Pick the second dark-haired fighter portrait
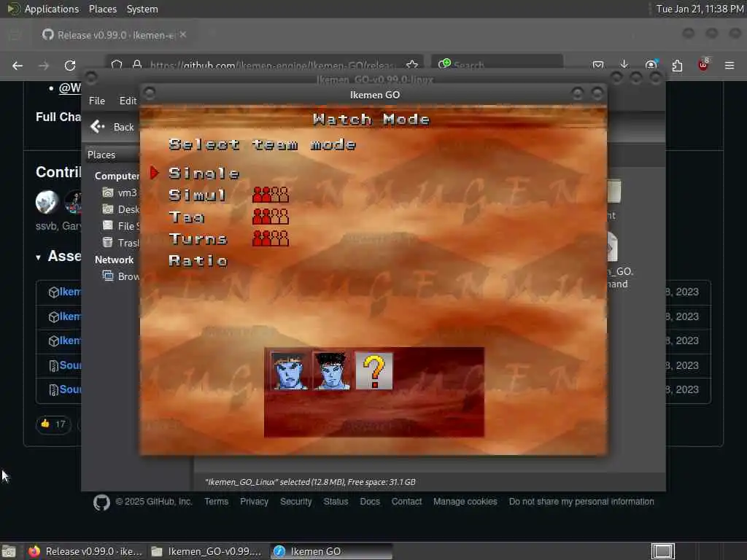 coord(332,370)
